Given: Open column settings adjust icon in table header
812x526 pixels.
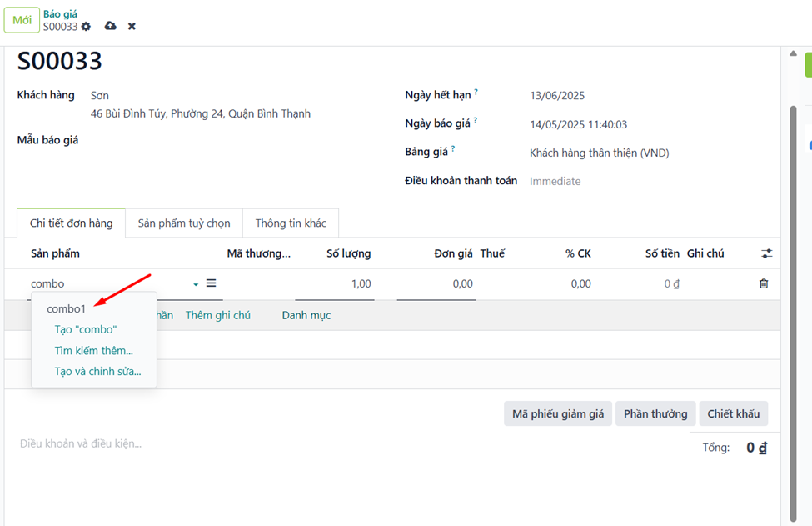Looking at the screenshot, I should coord(766,253).
